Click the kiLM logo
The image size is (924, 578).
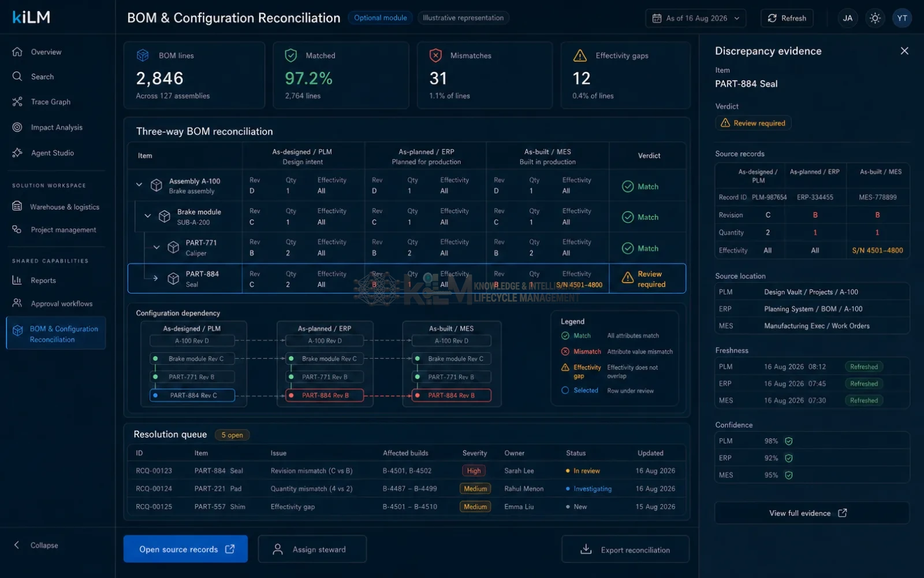tap(31, 17)
